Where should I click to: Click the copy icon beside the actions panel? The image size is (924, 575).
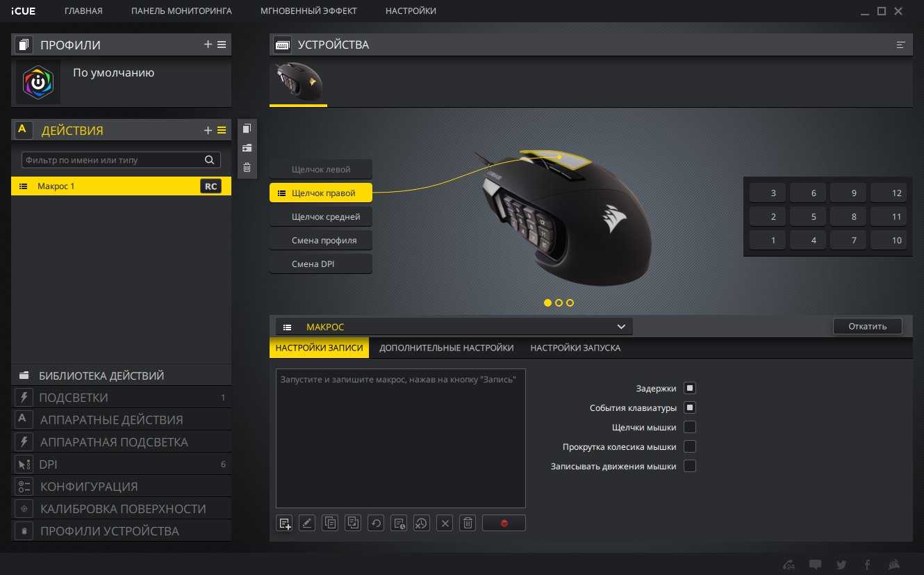click(247, 129)
